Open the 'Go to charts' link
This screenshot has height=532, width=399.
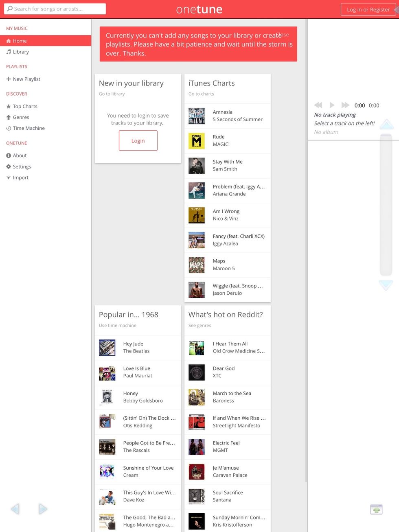pos(201,94)
